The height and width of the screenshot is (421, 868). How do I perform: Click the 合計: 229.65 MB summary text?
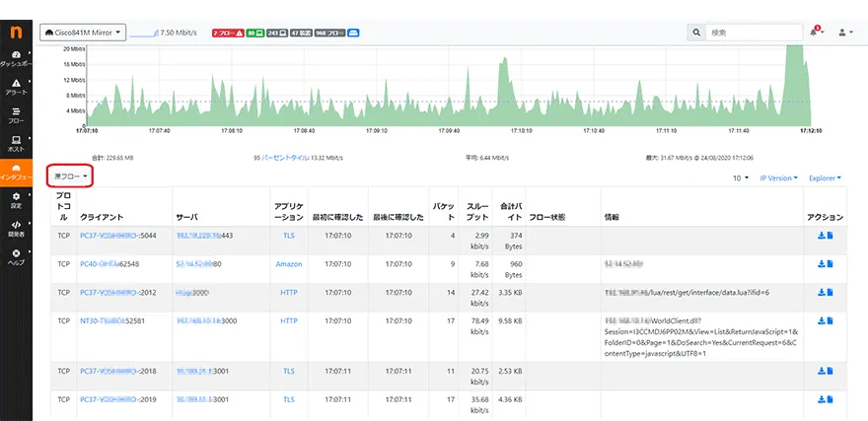(x=112, y=158)
